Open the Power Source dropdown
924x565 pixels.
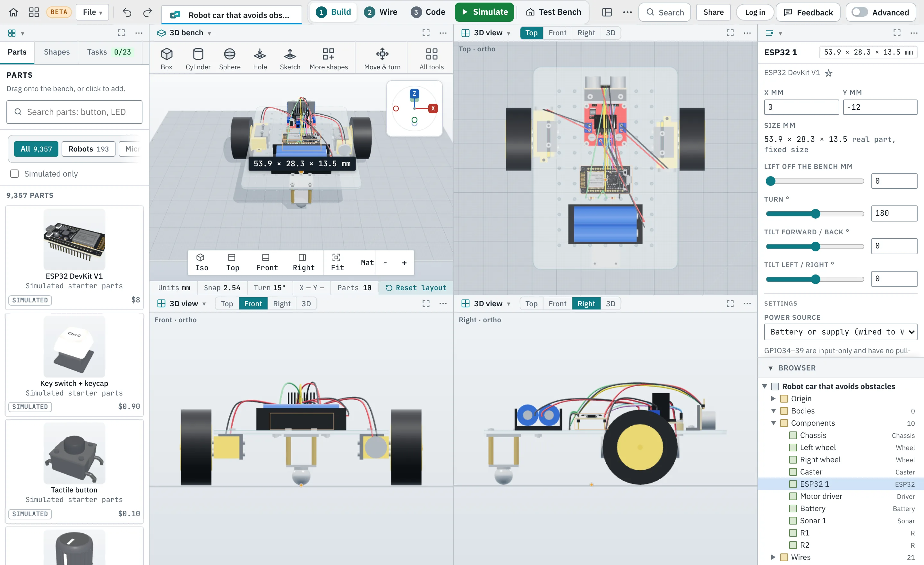point(840,332)
